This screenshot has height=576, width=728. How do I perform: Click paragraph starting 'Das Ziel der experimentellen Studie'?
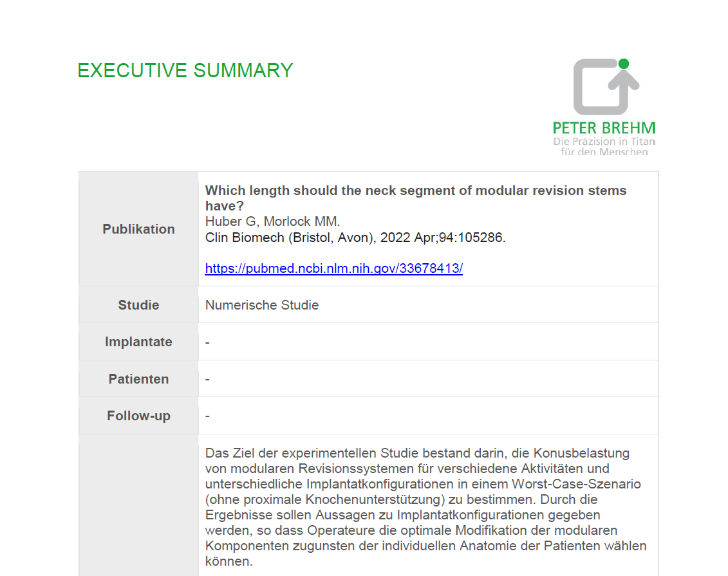tap(425, 507)
